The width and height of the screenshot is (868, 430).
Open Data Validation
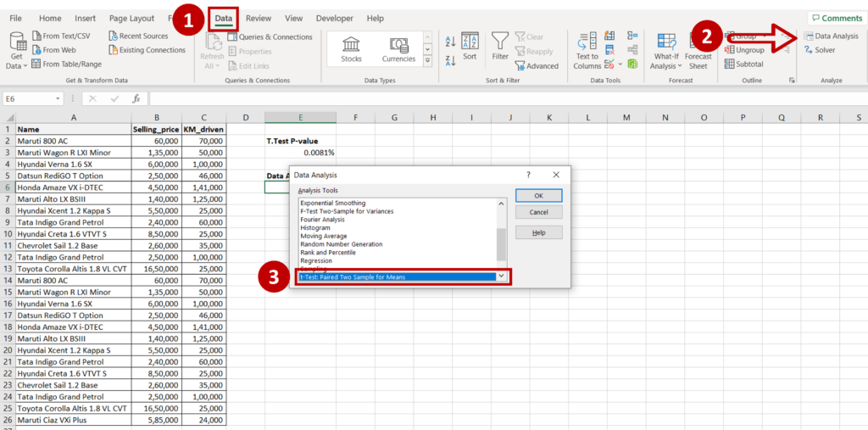point(609,64)
